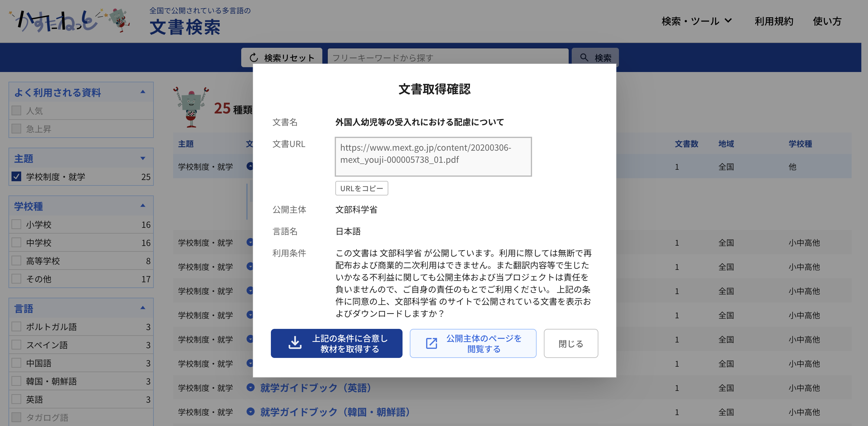Check the 中国語 checkbox
This screenshot has width=868, height=426.
tap(16, 363)
